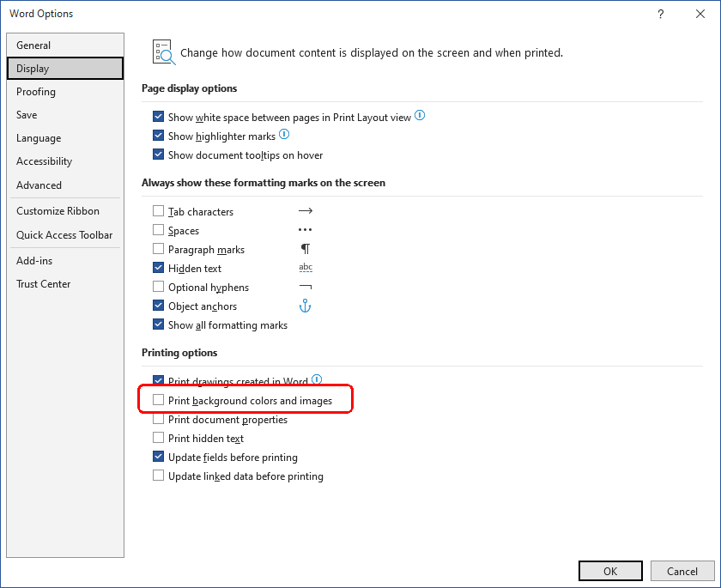The height and width of the screenshot is (588, 721).
Task: Click the hidden text abc symbol
Action: click(306, 268)
